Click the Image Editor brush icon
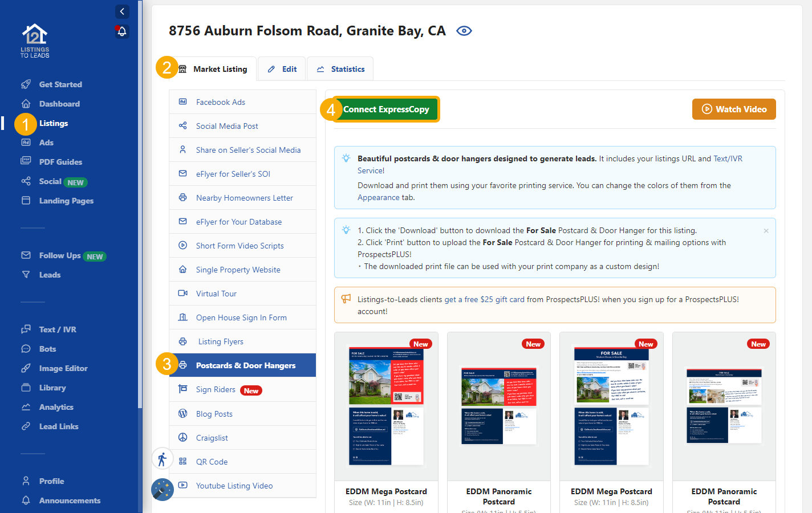Viewport: 812px width, 513px height. pos(26,368)
